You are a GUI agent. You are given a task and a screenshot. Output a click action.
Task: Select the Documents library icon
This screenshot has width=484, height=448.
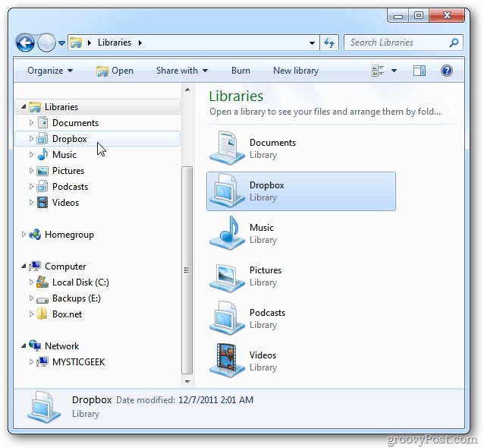click(227, 148)
